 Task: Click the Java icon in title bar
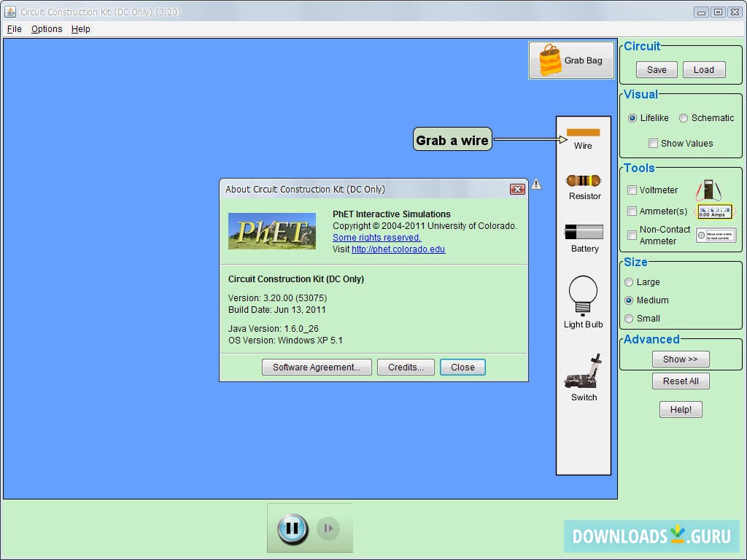tap(10, 12)
